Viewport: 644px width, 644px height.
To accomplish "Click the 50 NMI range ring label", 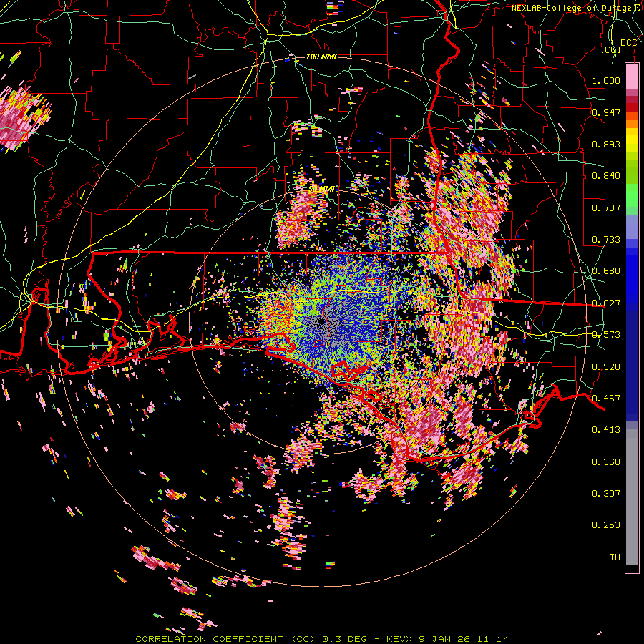I will pos(321,190).
